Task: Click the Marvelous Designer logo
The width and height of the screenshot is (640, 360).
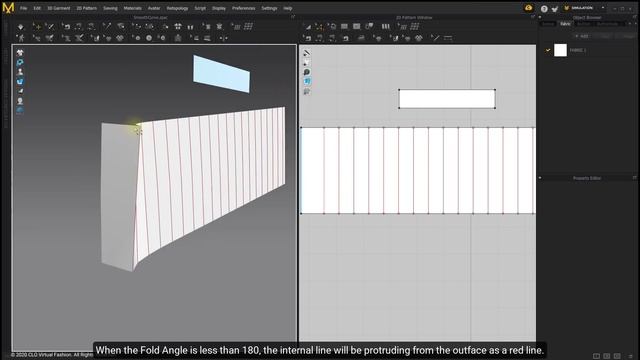Action: (x=8, y=8)
